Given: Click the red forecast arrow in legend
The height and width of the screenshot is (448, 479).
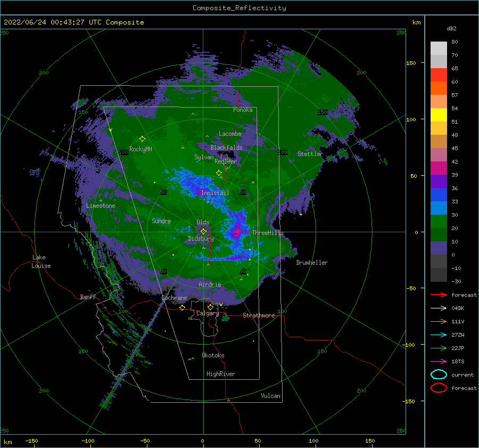Looking at the screenshot, I should click(439, 295).
